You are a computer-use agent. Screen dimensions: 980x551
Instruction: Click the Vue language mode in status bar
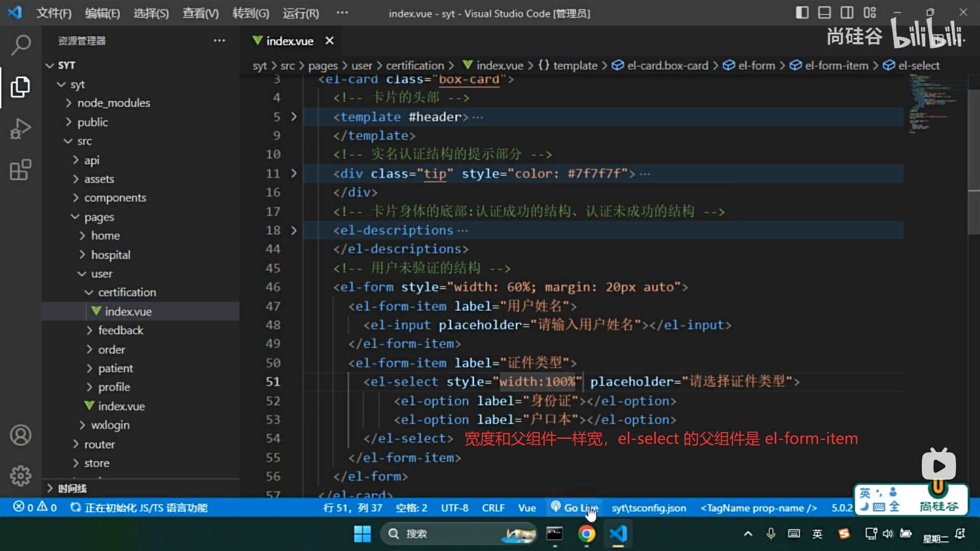527,508
